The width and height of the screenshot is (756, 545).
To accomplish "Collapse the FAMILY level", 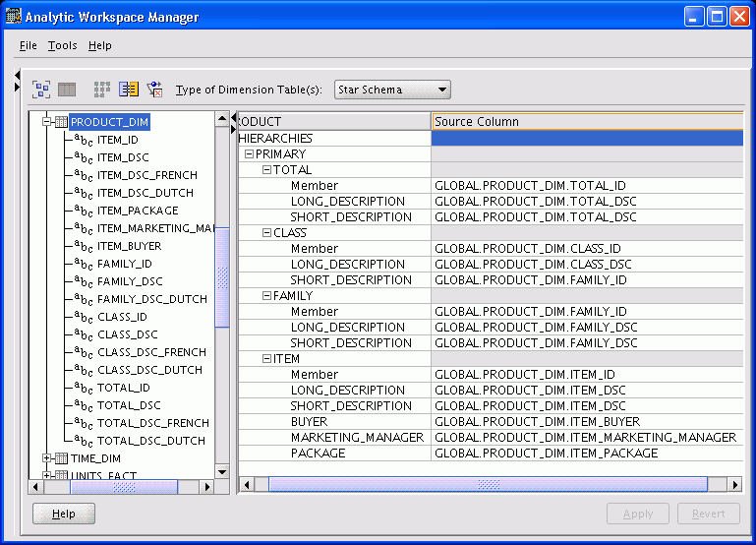I will coord(266,296).
